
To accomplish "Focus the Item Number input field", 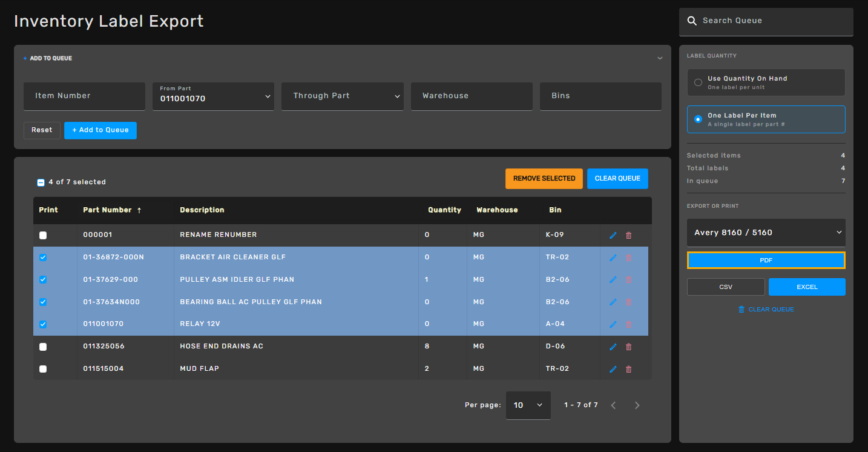I will [84, 96].
